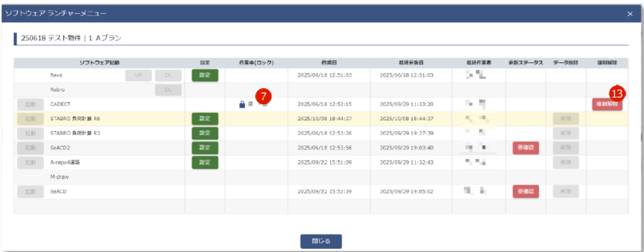Click the 最終更新日 column header
This screenshot has height=252, width=644.
[413, 62]
